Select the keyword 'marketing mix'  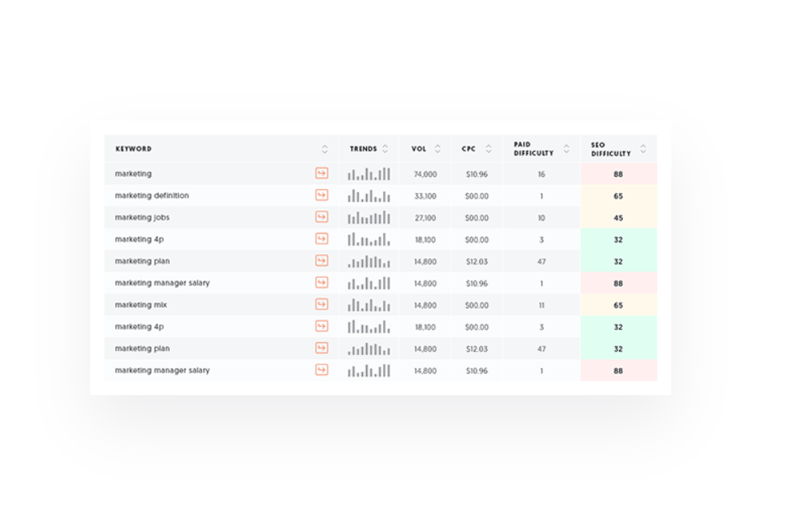141,305
